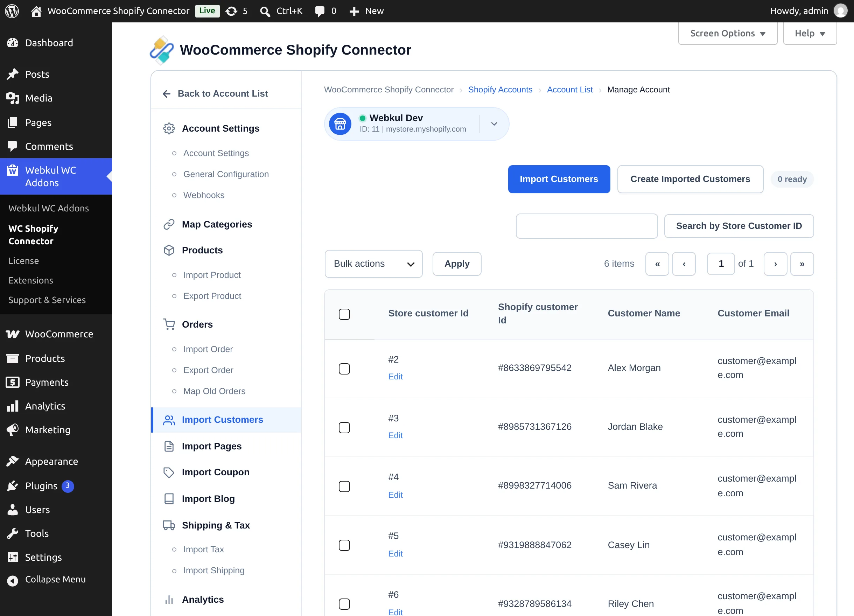Toggle the select-all checkbox in table header
Image resolution: width=854 pixels, height=616 pixels.
(344, 314)
